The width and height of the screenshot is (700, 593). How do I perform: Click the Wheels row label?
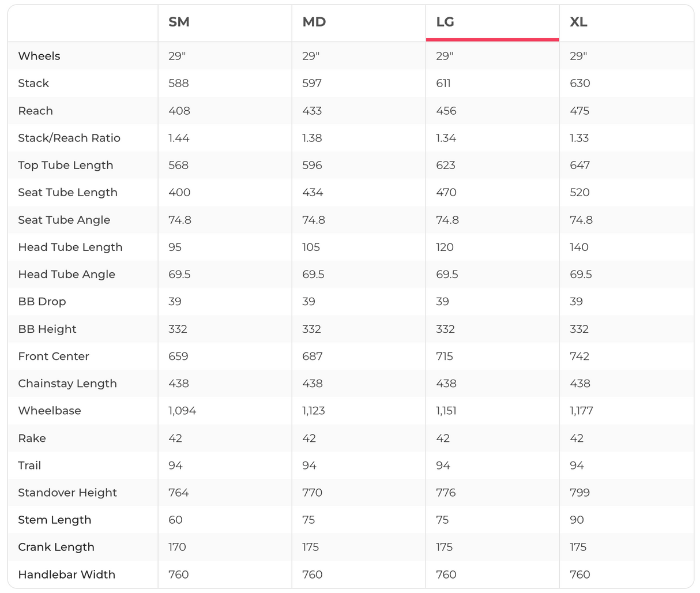pos(39,56)
